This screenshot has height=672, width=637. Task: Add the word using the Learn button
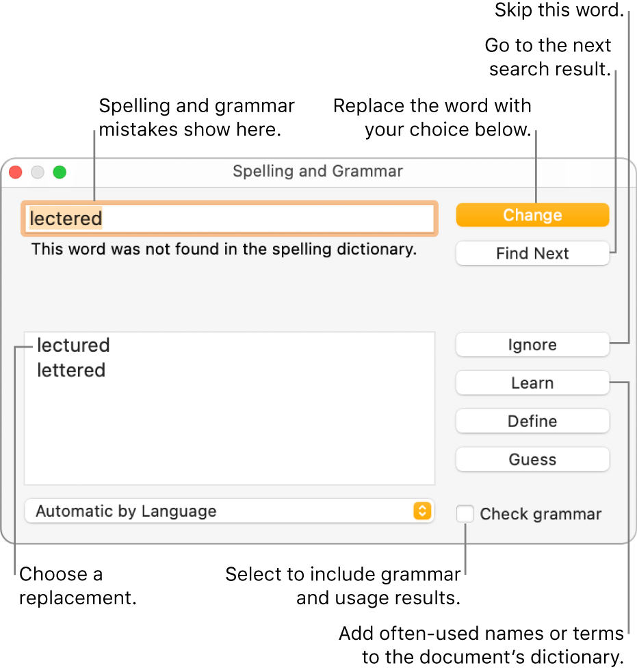point(532,383)
